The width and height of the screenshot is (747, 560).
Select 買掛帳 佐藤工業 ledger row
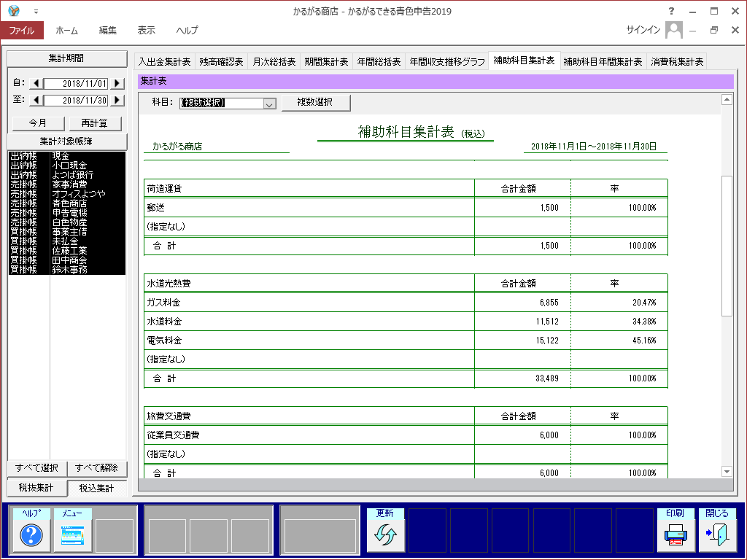(x=66, y=251)
